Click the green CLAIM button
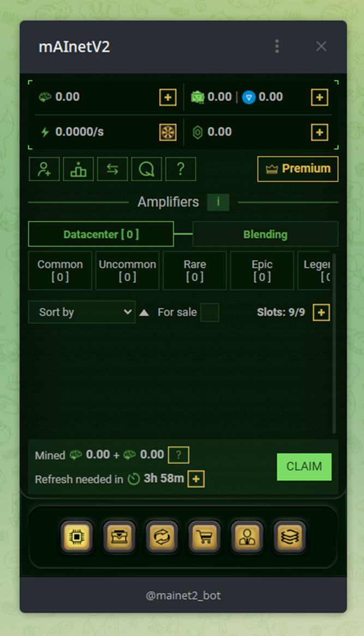Screen dimensions: 364x636 (304, 467)
